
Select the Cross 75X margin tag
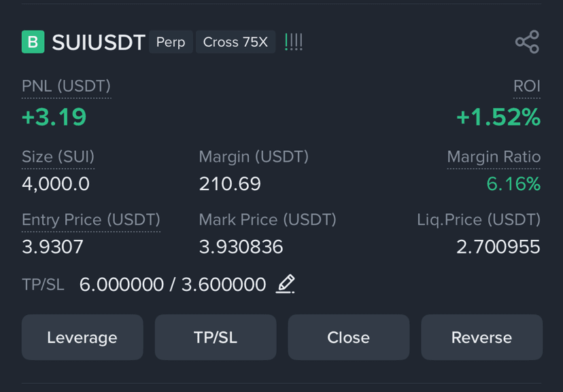click(235, 42)
